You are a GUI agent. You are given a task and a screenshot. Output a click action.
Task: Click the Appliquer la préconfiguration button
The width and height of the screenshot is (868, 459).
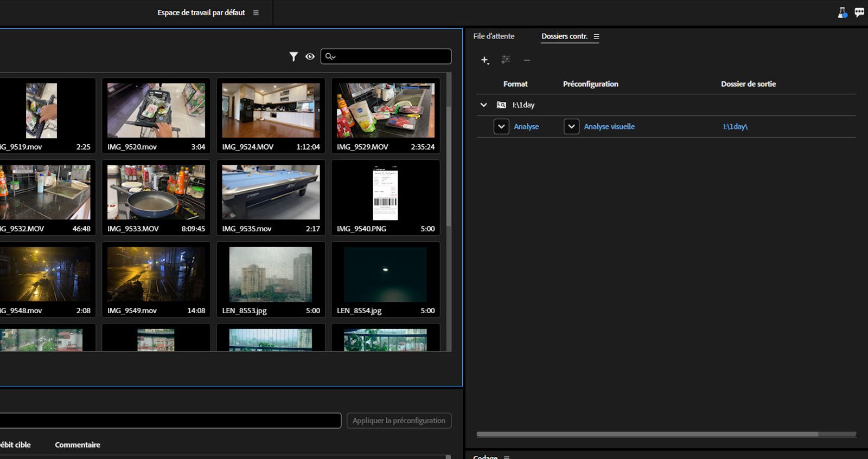(399, 421)
